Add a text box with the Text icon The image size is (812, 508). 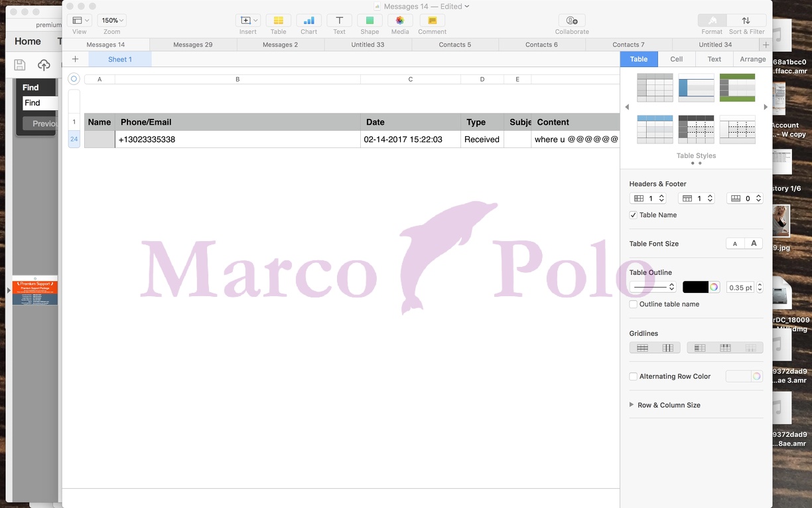[339, 21]
